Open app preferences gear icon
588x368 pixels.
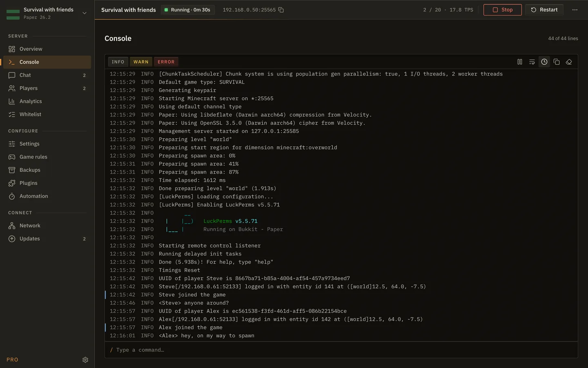tap(85, 360)
